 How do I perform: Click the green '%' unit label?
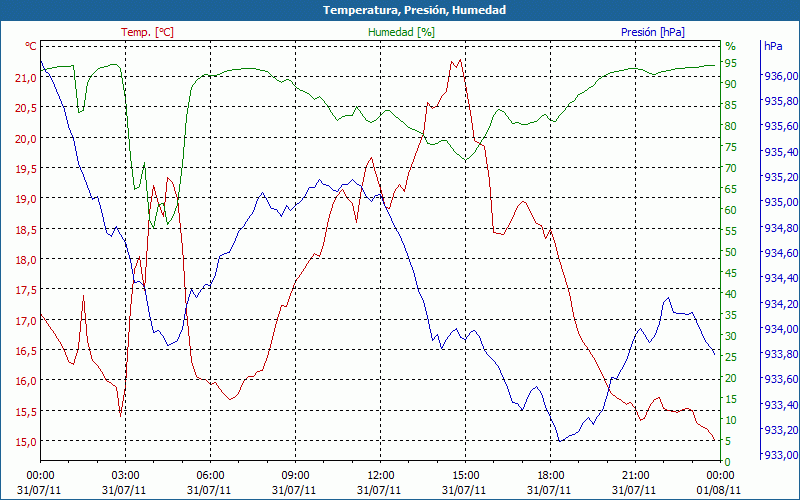pos(731,46)
